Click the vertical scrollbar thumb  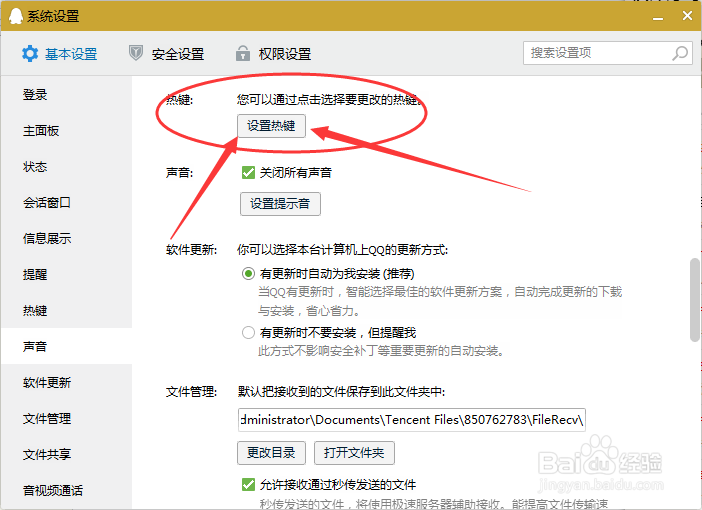695,300
